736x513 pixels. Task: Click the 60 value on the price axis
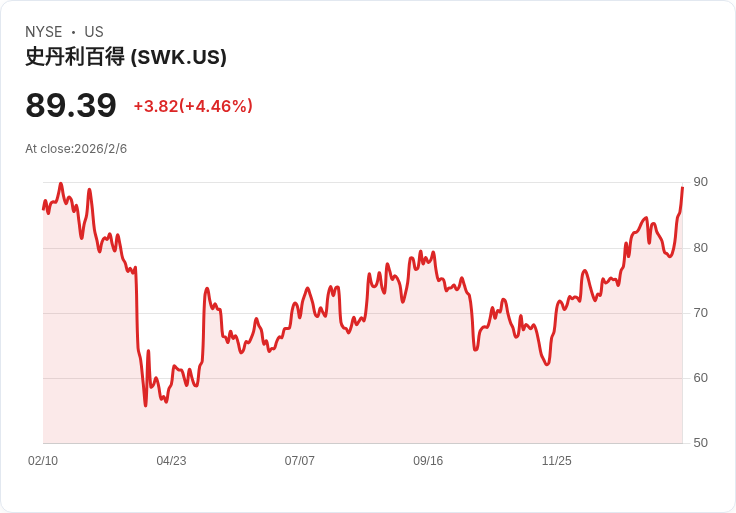[x=701, y=377]
